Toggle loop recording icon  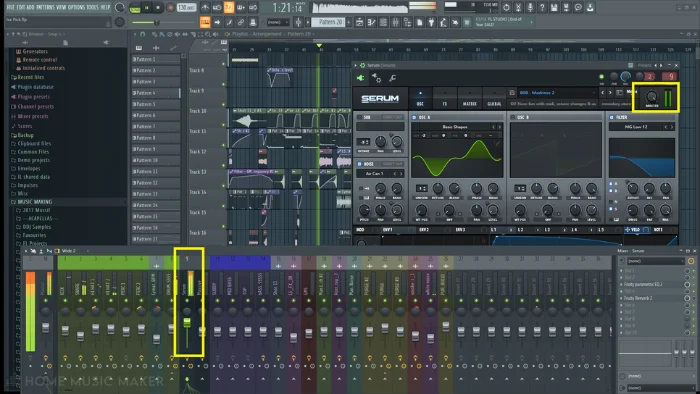tap(253, 8)
